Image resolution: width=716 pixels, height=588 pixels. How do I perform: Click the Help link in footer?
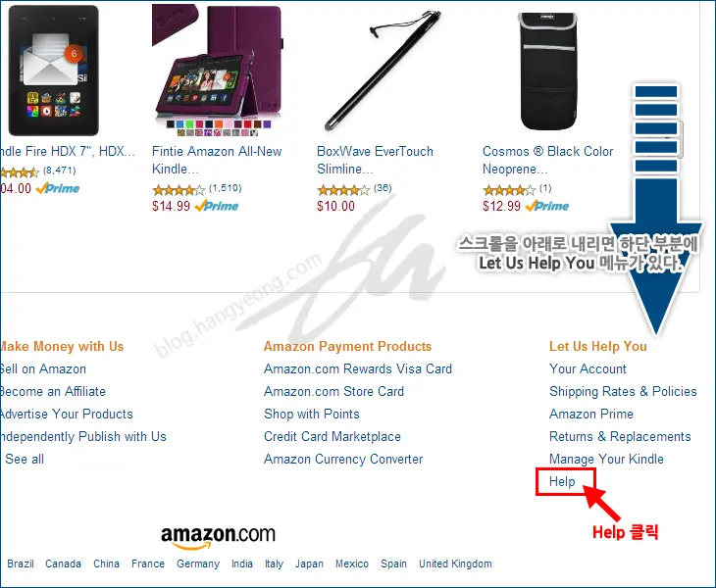pyautogui.click(x=562, y=481)
